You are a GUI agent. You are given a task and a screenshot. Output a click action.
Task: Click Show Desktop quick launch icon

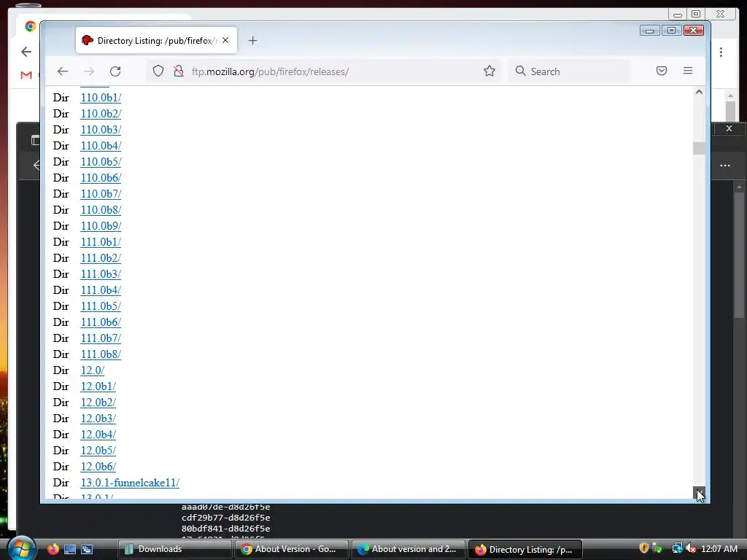point(70,549)
